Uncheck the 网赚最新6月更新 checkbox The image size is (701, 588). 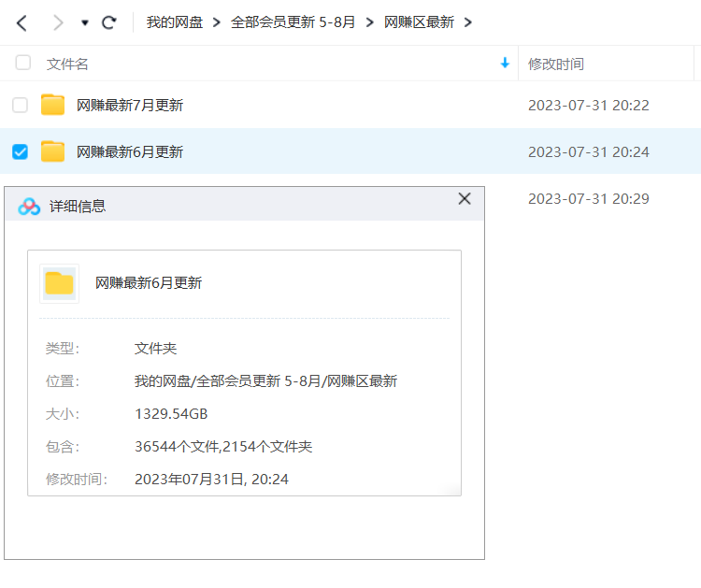pos(20,151)
